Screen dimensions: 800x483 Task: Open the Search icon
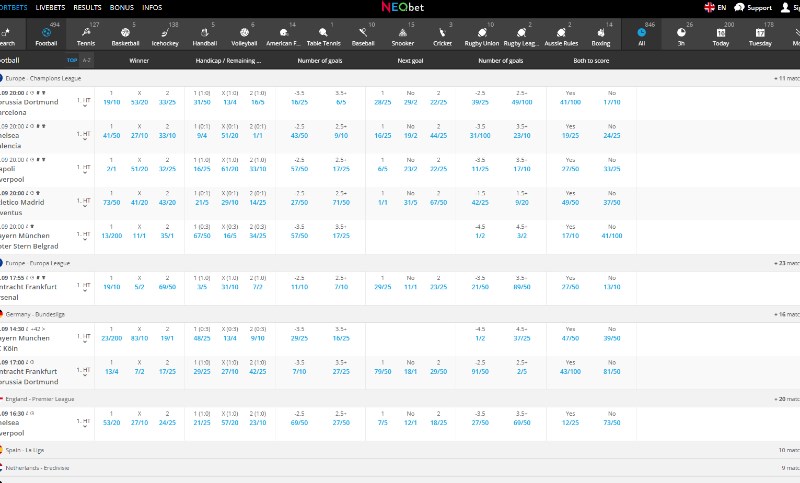tap(7, 35)
